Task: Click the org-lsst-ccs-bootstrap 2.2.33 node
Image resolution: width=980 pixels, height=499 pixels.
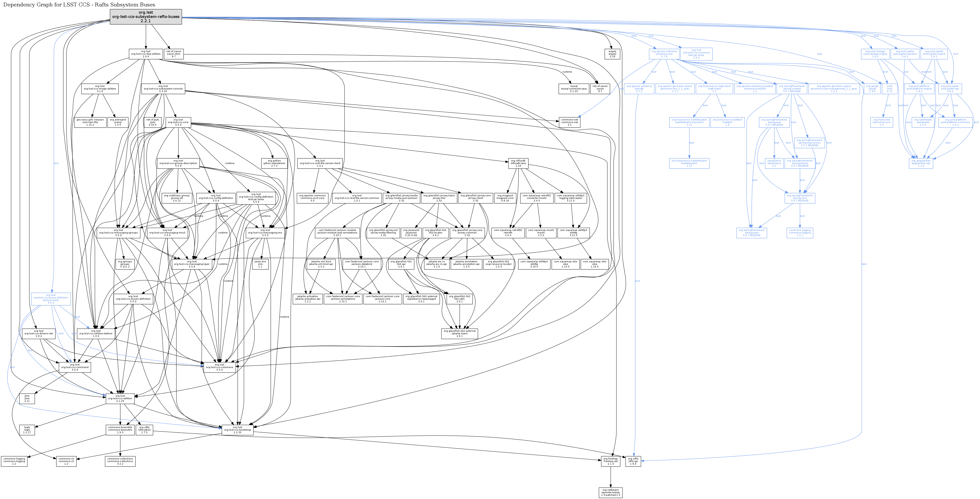Action: (x=237, y=430)
